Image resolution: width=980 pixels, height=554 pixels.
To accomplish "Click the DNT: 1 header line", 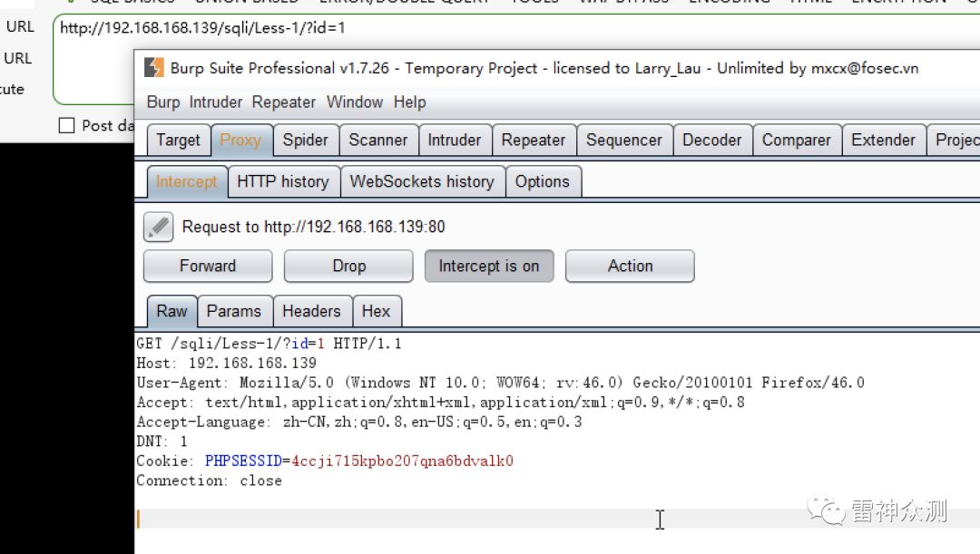I will [x=162, y=442].
